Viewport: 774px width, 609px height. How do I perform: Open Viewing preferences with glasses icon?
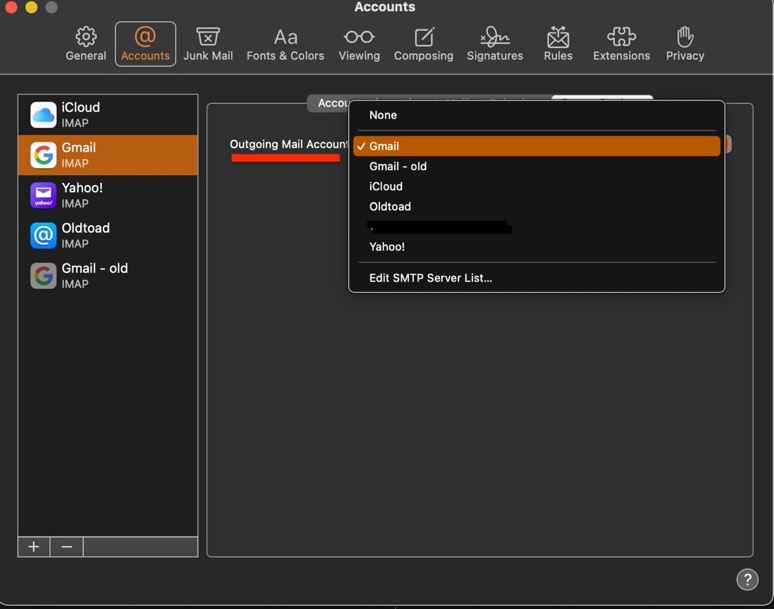click(x=359, y=44)
